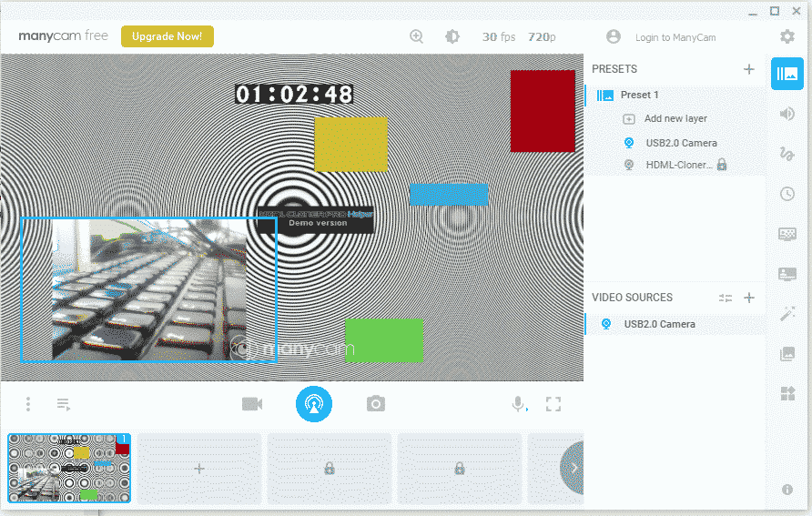Open the three-dot more options menu
The height and width of the screenshot is (516, 812).
[28, 404]
